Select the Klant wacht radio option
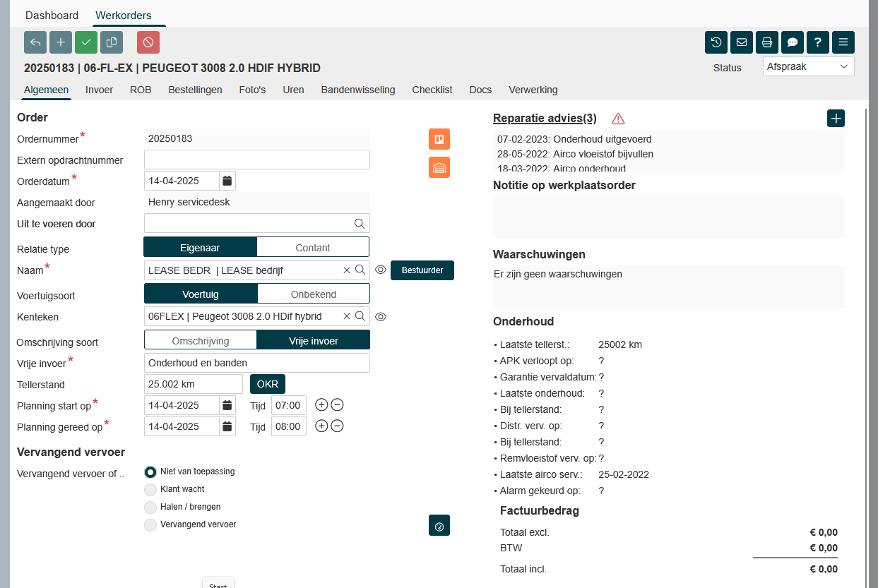The image size is (878, 588). pyautogui.click(x=150, y=489)
